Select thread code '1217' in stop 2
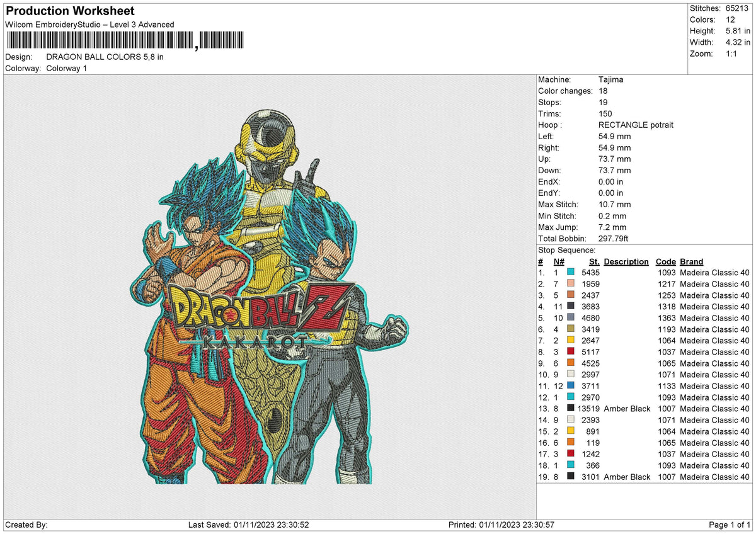 click(x=666, y=284)
